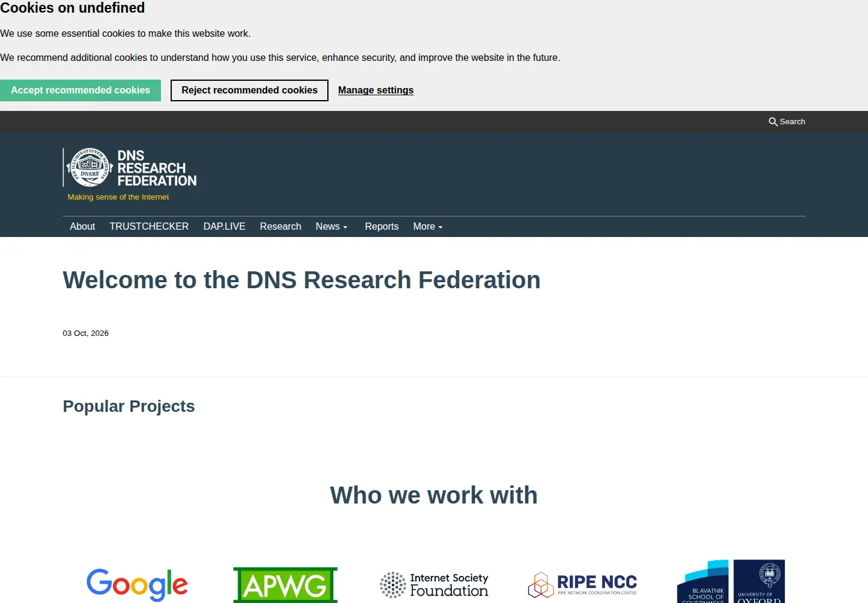
Task: Open the RIPE NCC partner logo
Action: 582,585
